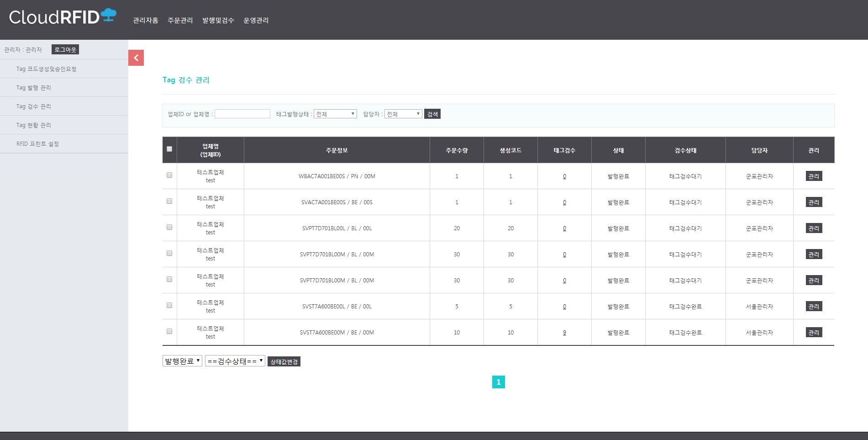Open 관리자홈 in top menu
Screen dimensions: 868x440
click(146, 20)
